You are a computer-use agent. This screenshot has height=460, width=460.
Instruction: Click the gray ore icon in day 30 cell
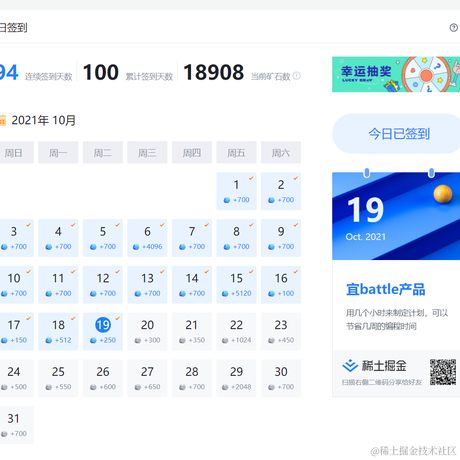point(271,387)
